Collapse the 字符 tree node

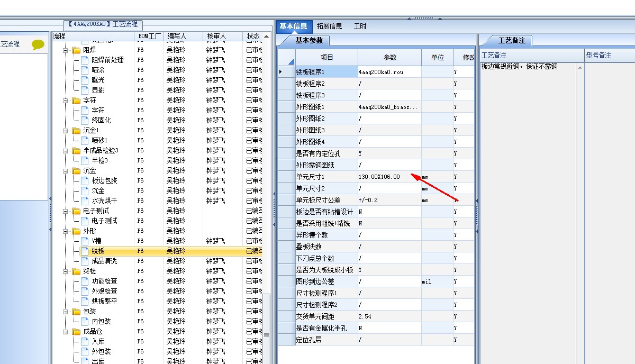click(x=66, y=101)
